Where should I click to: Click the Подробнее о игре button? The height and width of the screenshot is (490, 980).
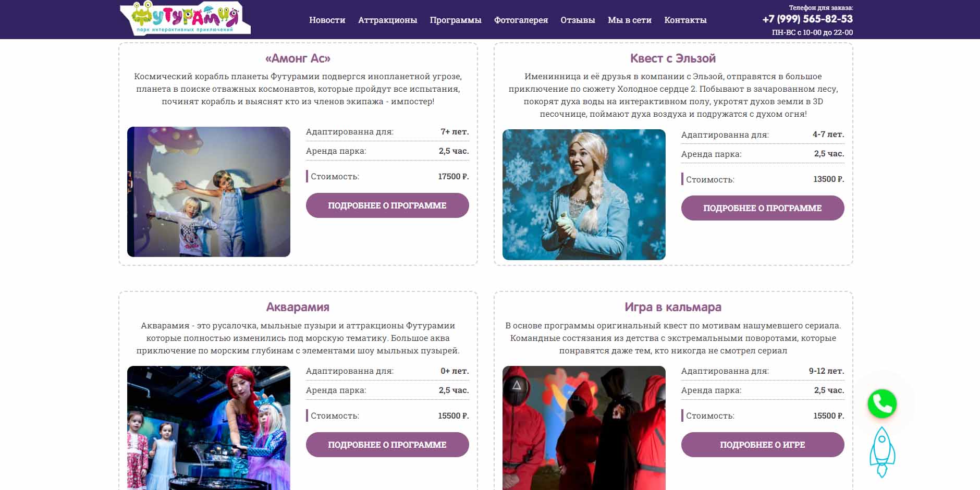point(763,445)
